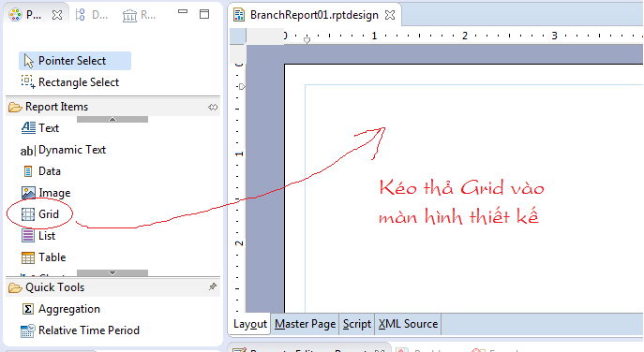Click the down arrow under Table
Image resolution: width=644 pixels, height=352 pixels.
pos(112,272)
